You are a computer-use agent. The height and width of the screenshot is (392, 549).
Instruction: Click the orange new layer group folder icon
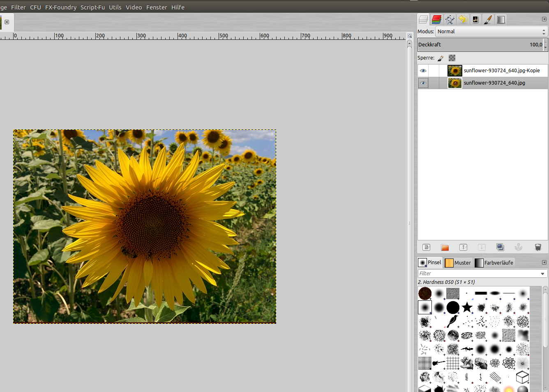tap(445, 247)
